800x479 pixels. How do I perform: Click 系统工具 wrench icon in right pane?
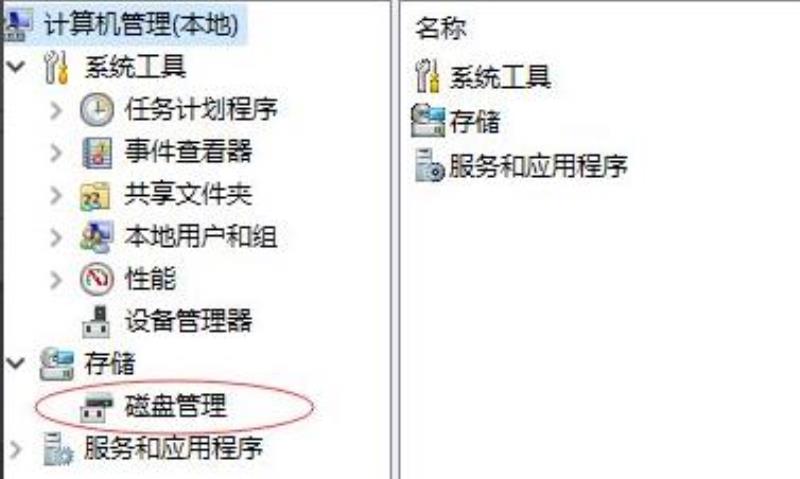(x=428, y=76)
